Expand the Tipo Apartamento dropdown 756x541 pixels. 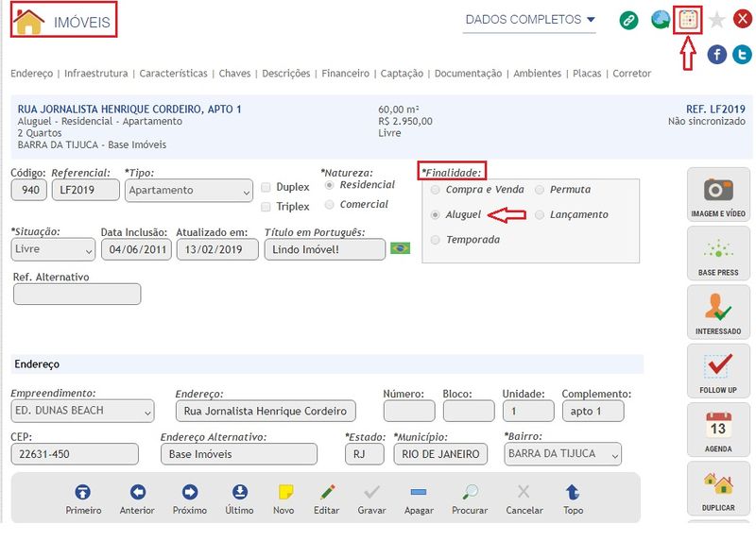[x=189, y=190]
